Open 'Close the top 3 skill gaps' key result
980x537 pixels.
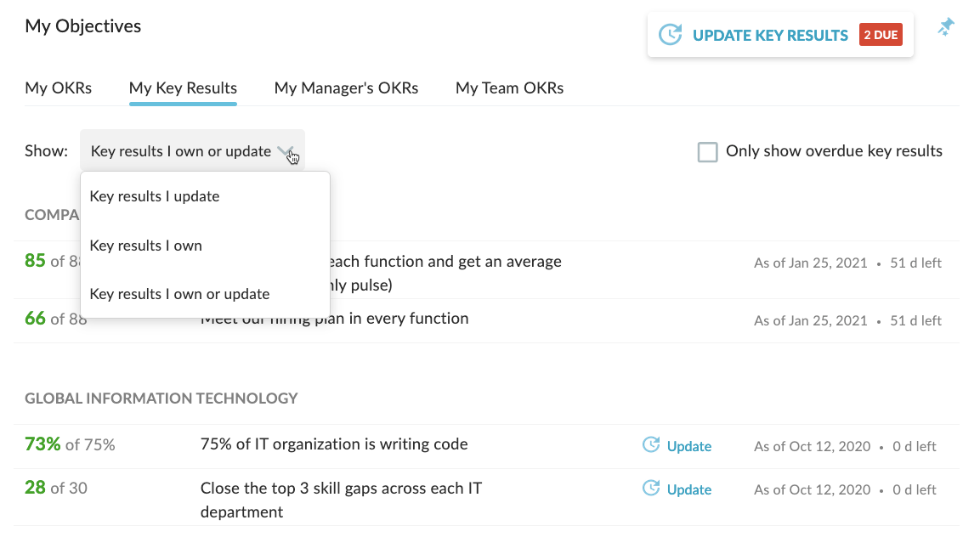tap(341, 500)
